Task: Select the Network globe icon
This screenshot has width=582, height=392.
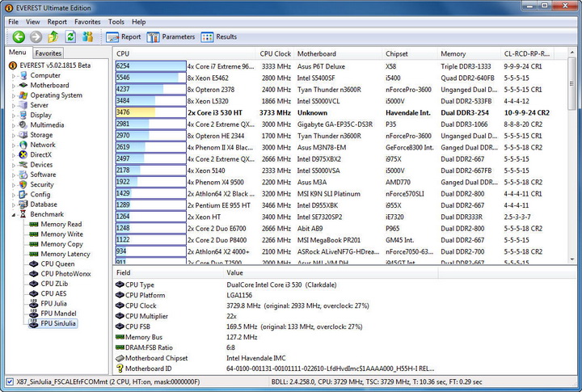Action: 23,145
